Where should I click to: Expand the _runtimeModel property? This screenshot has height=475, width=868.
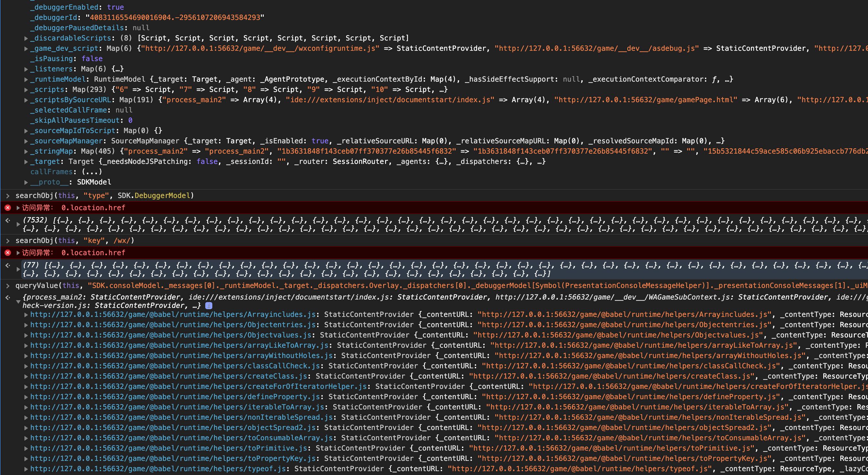pos(26,79)
